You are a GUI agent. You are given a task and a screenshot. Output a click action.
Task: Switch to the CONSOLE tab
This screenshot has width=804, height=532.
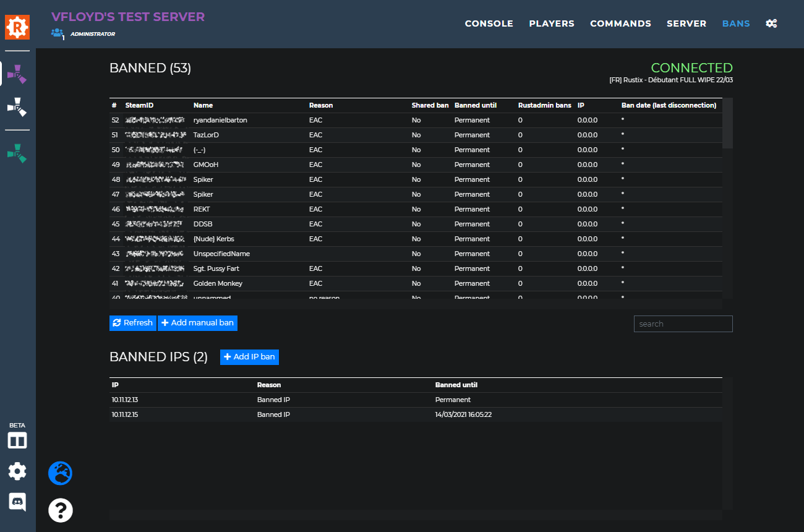click(489, 23)
